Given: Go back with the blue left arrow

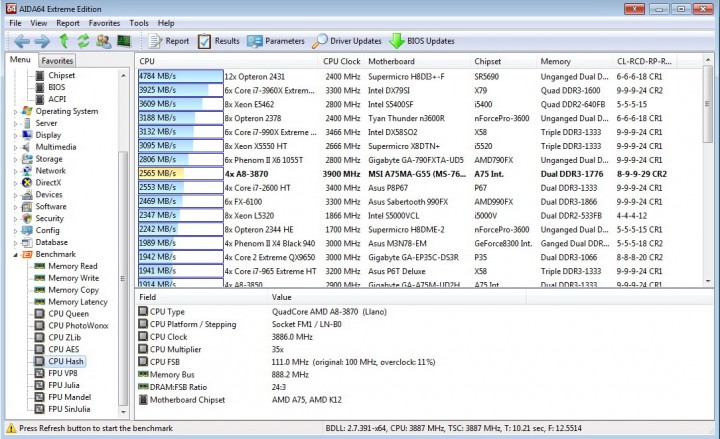Looking at the screenshot, I should (x=22, y=41).
